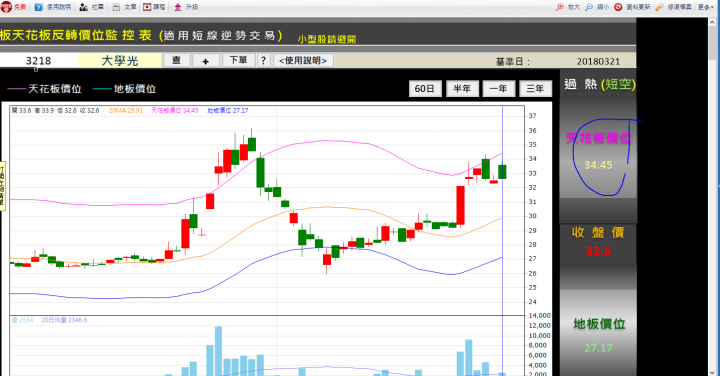
Task: Open the 課程 courses icon
Action: pos(147,7)
